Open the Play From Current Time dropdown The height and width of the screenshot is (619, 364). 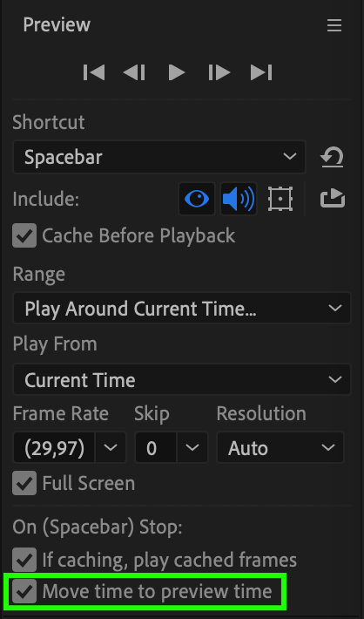click(x=182, y=379)
